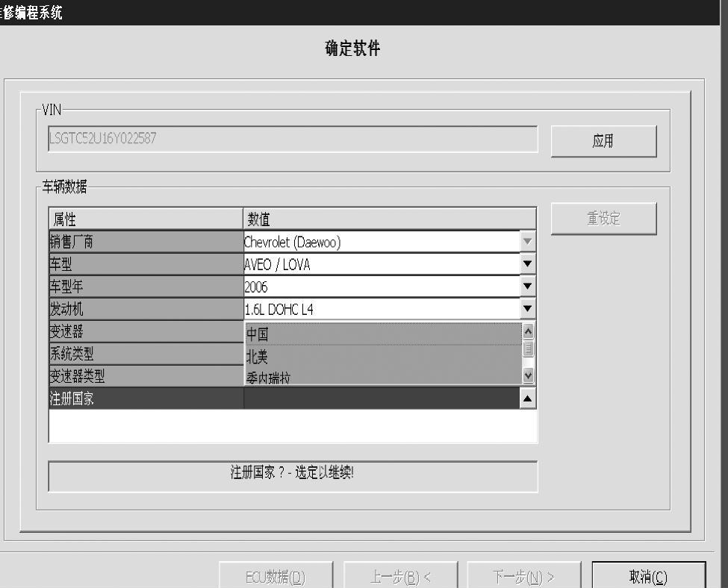Expand the 发动机 1.6L DOHC L4 dropdown

529,309
